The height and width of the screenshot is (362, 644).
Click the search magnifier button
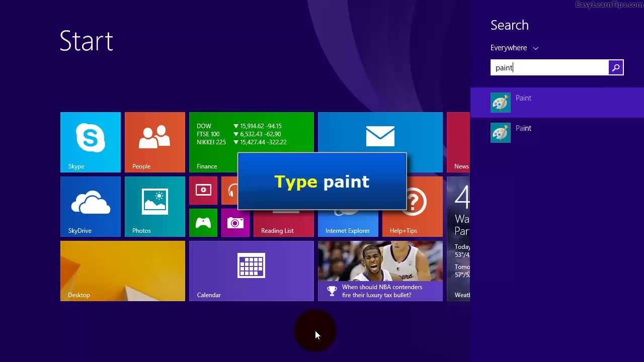point(616,68)
